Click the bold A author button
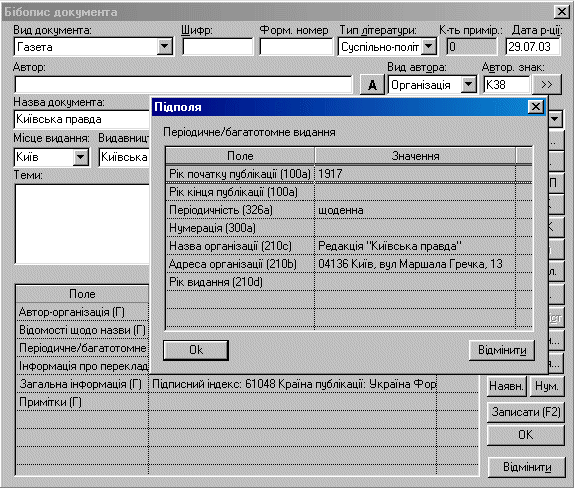Screen dimensions: 574x488 (x=372, y=85)
